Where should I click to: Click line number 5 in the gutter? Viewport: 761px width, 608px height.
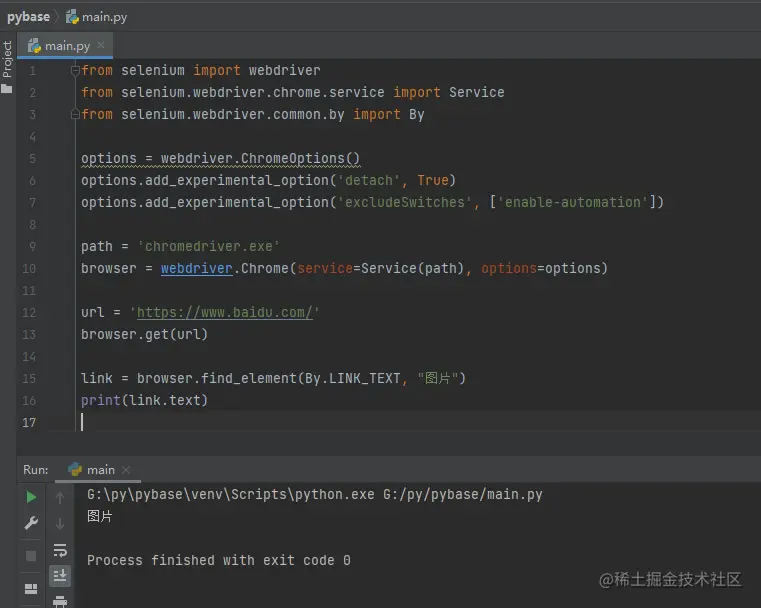[32, 159]
